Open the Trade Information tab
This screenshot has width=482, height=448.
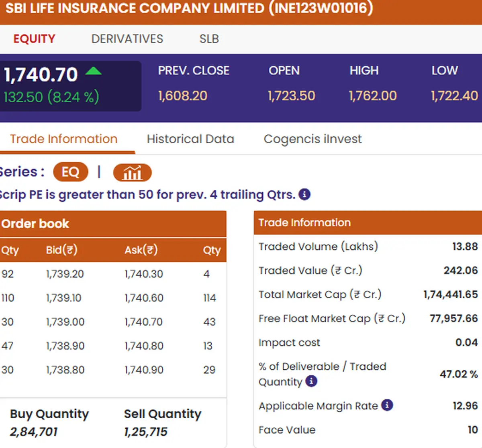[63, 139]
